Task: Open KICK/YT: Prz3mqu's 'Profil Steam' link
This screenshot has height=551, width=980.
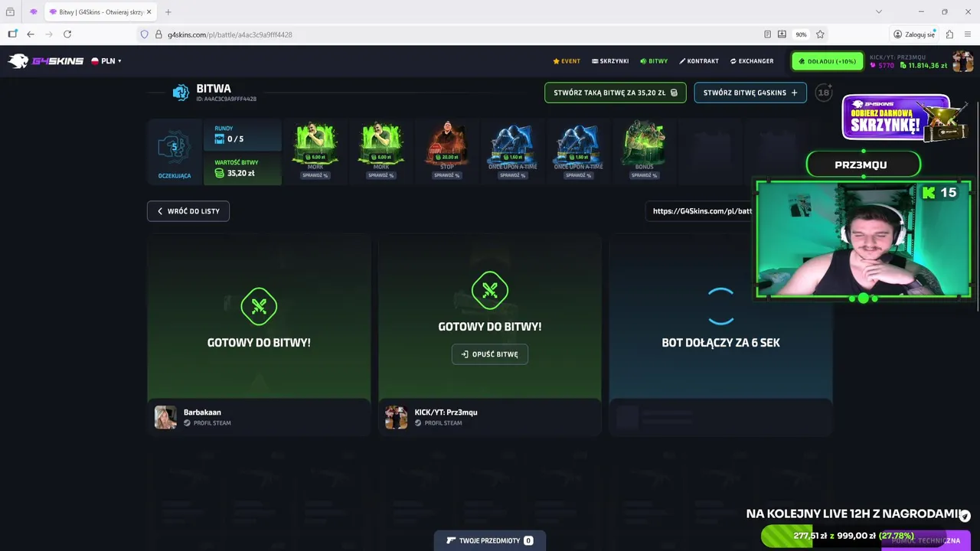Action: click(x=438, y=423)
